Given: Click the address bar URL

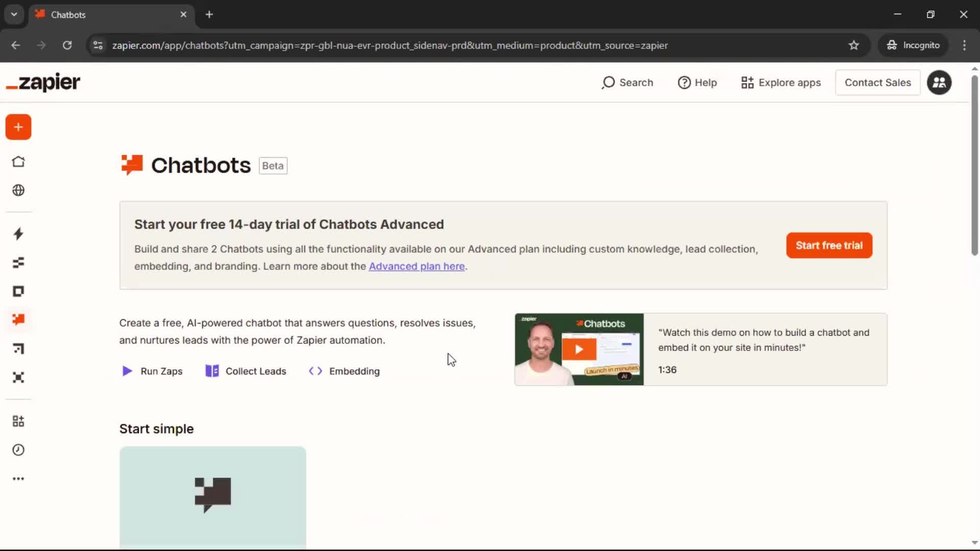Looking at the screenshot, I should (390, 45).
